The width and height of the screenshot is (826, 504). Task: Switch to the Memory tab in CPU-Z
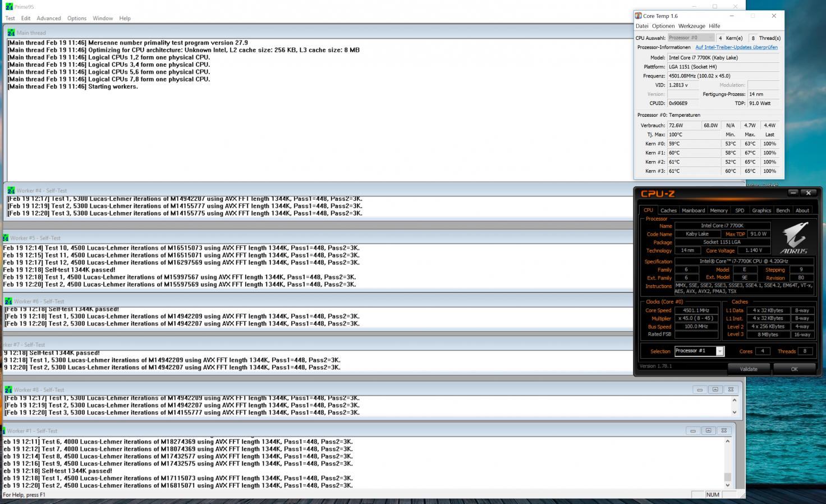point(719,210)
